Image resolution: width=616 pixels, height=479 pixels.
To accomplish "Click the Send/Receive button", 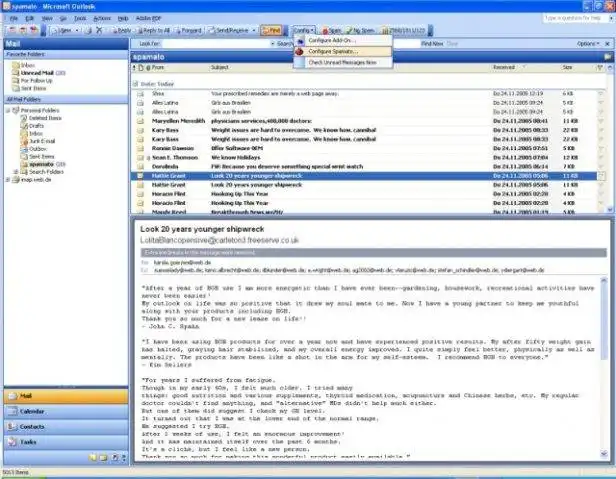I will coord(229,30).
